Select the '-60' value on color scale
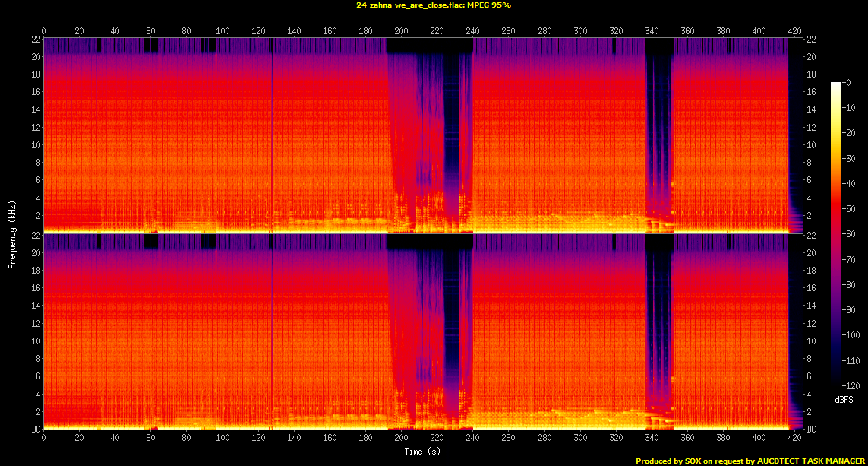This screenshot has height=466, width=868. coord(848,234)
